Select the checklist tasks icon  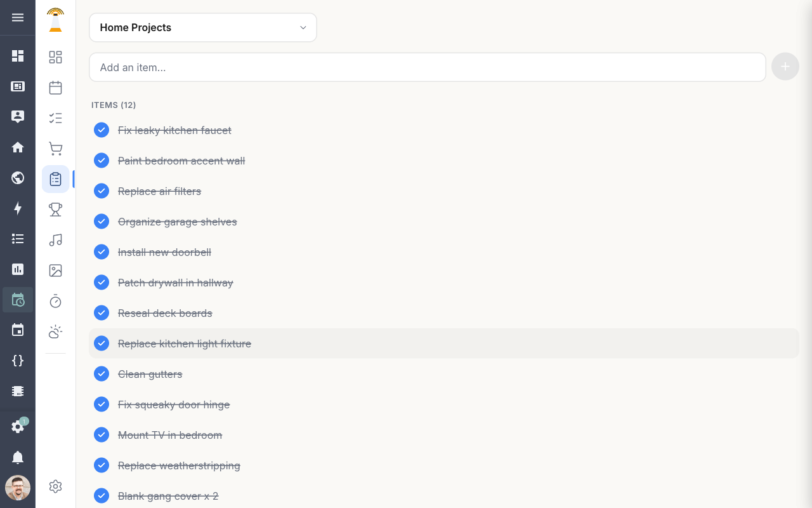[55, 117]
